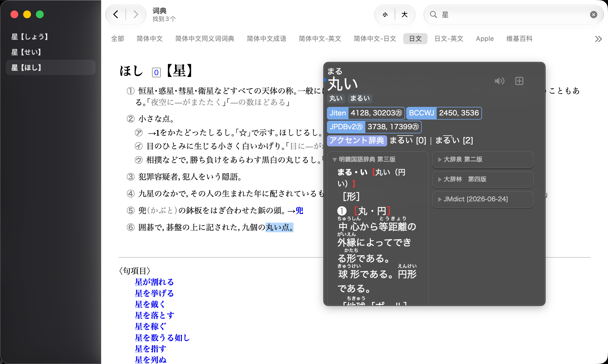
Task: Select sidebar entry 星【せい】
Action: (51, 52)
